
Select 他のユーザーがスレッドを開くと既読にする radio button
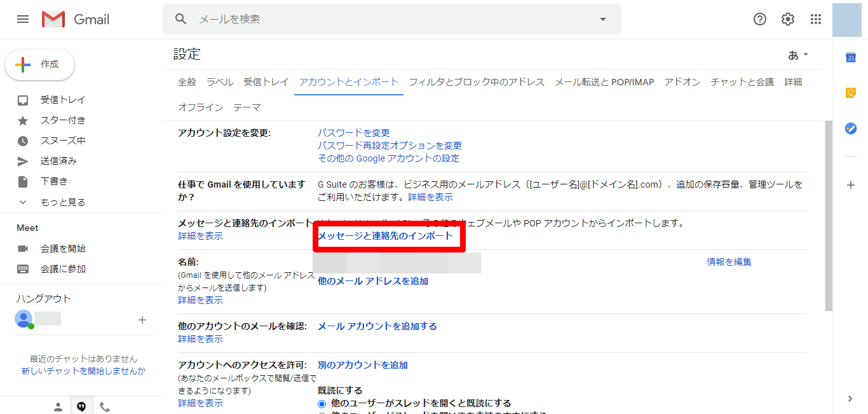coord(322,403)
